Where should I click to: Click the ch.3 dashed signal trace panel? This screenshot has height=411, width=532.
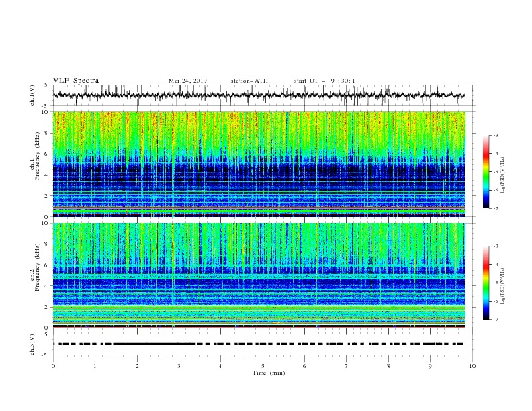pos(263,345)
